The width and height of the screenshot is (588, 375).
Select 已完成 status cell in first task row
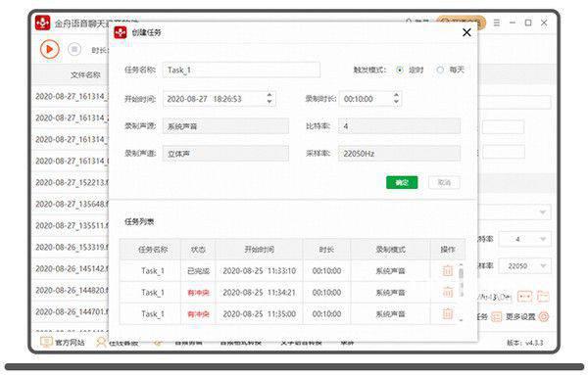coord(198,271)
